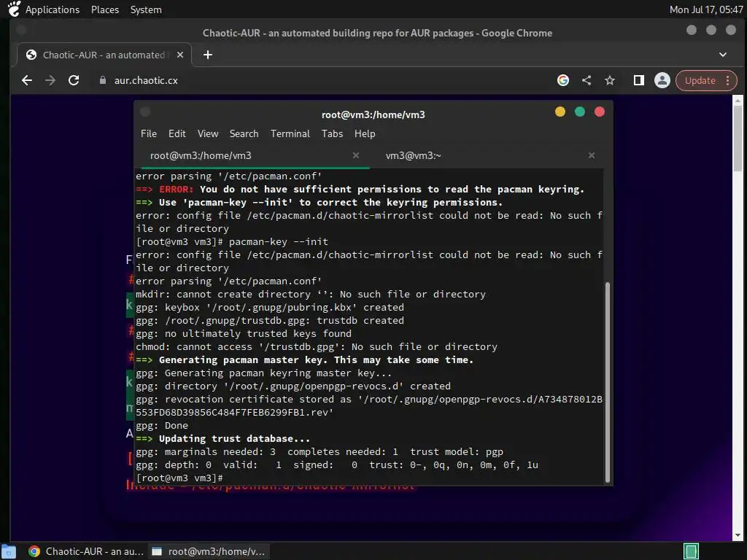Share this page from Chrome's address bar

pos(587,80)
